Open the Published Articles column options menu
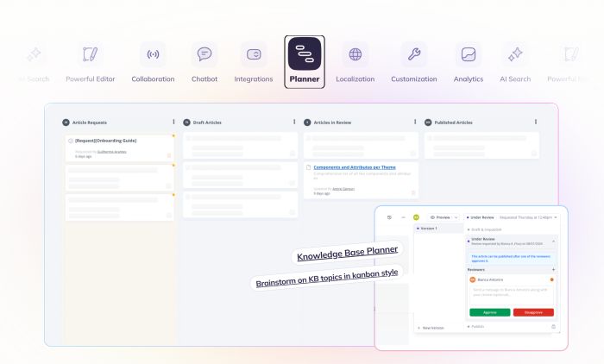The width and height of the screenshot is (604, 364). tap(536, 122)
